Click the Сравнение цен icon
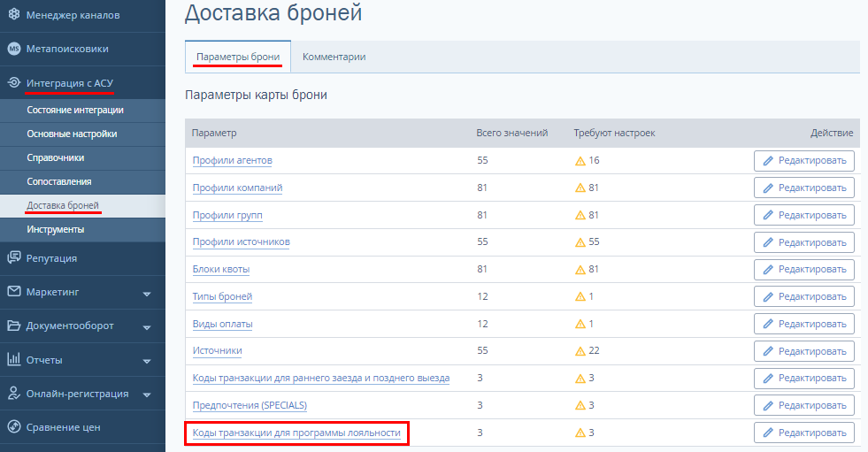 tap(14, 427)
